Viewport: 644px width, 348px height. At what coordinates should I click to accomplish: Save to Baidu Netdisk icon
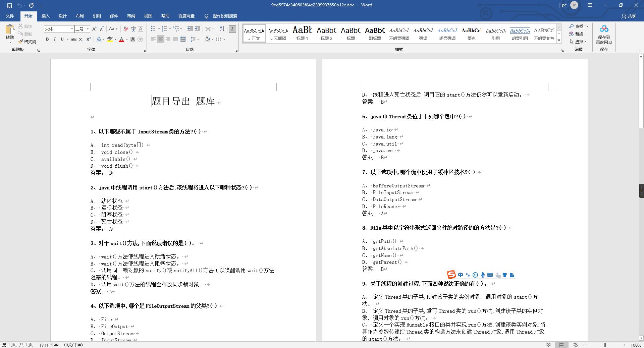[x=604, y=35]
